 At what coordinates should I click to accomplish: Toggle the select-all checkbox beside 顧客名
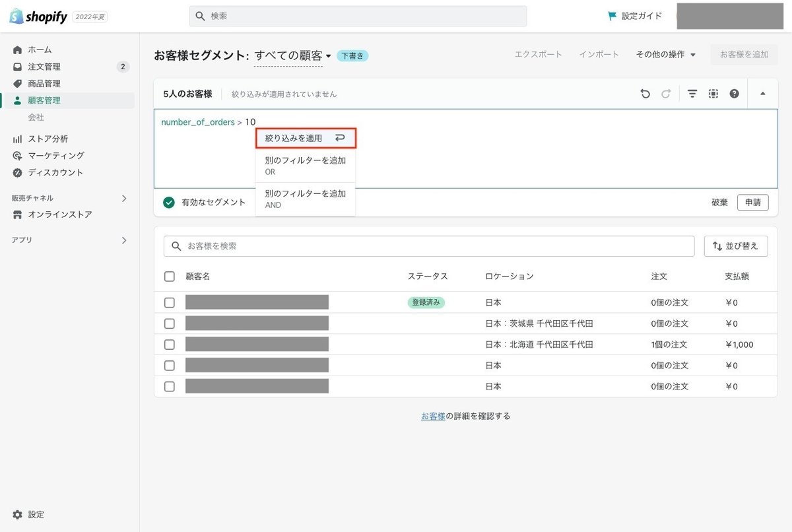pyautogui.click(x=170, y=277)
